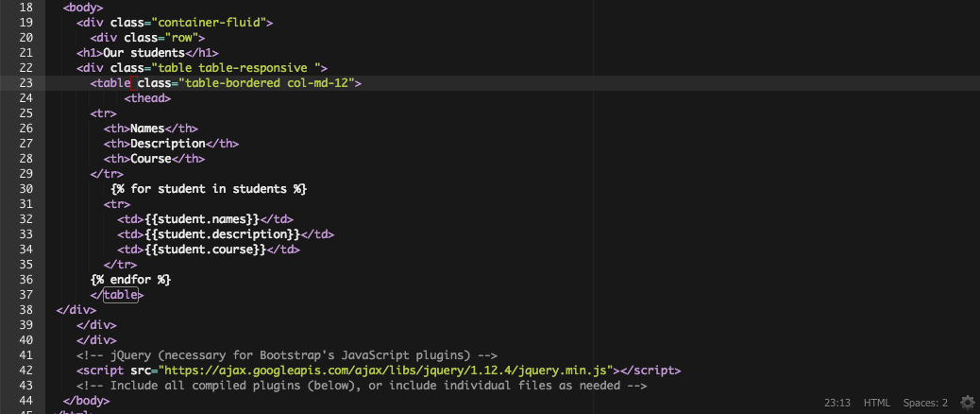Click line number 19 in the gutter
The image size is (980, 414).
tap(26, 23)
